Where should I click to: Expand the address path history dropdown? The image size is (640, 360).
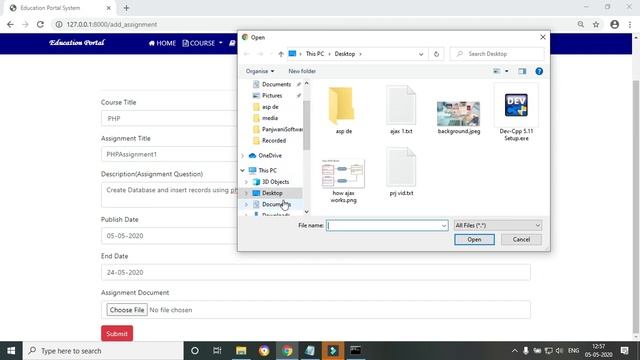421,54
